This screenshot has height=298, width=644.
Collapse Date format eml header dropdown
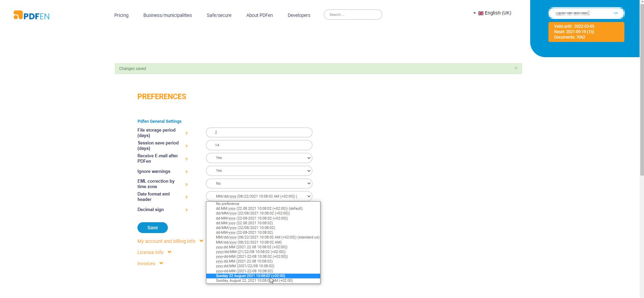(259, 196)
